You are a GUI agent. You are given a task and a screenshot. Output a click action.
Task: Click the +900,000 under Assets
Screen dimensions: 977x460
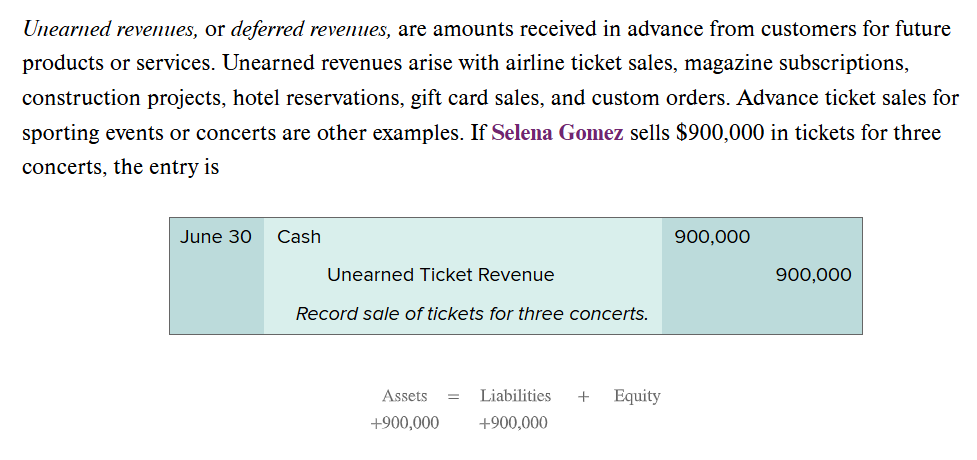point(404,423)
